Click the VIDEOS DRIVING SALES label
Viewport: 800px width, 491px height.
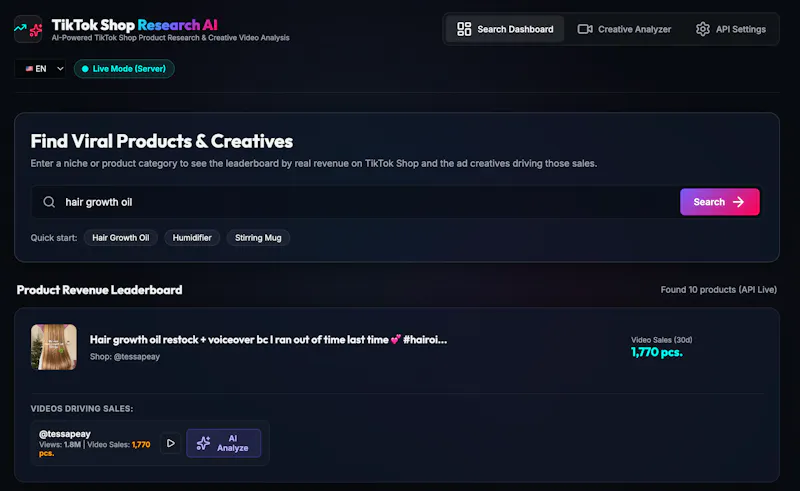(82, 409)
